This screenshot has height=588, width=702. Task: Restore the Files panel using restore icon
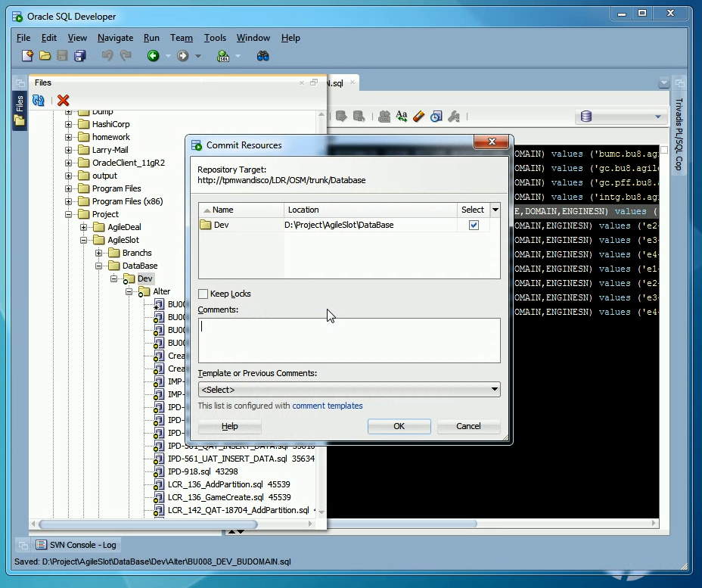(x=314, y=82)
